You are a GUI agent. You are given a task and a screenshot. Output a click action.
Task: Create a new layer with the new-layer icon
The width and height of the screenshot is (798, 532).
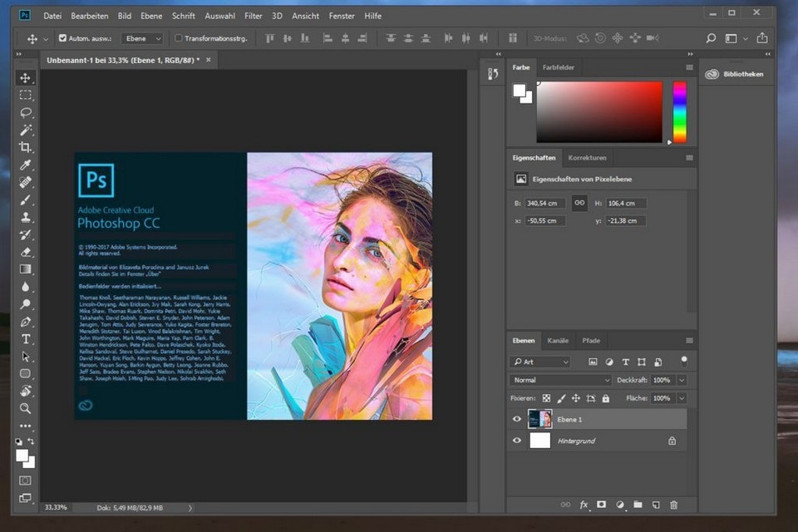click(x=655, y=505)
